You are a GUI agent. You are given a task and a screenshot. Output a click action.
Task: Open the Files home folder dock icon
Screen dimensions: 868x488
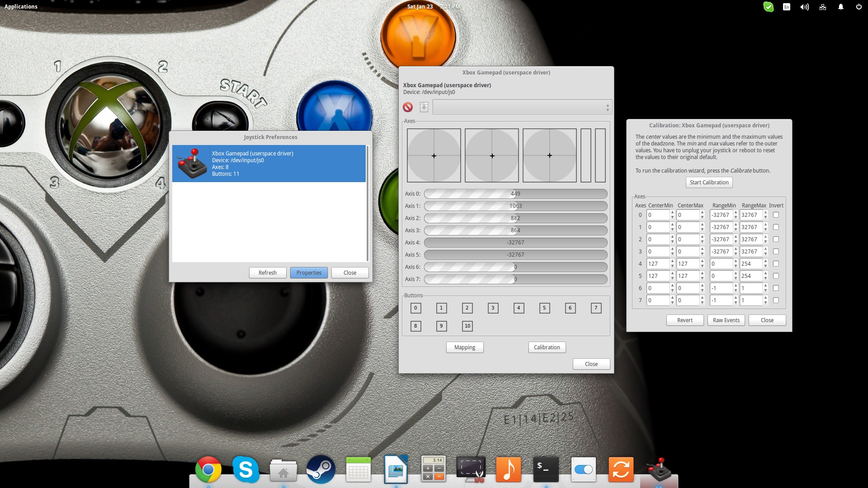click(x=283, y=470)
